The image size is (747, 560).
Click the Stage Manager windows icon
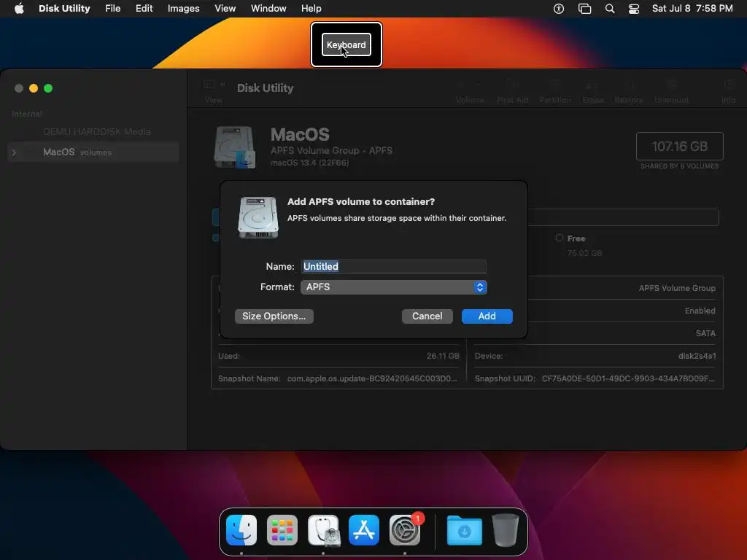point(584,9)
